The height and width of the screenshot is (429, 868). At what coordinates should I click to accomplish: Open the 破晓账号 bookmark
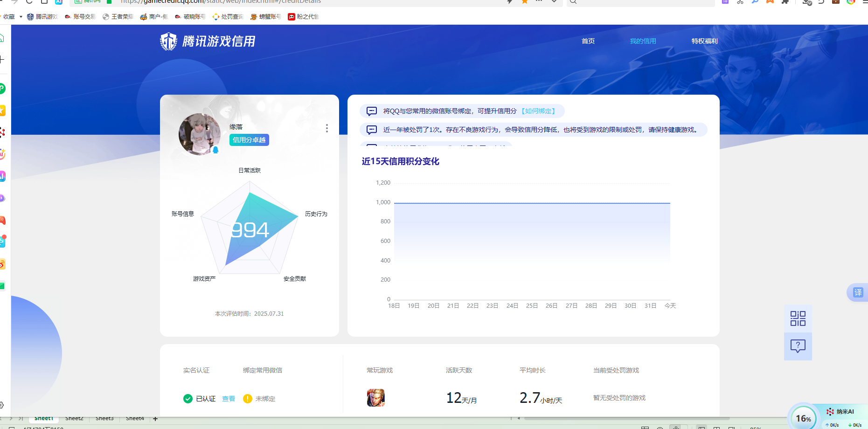(x=190, y=17)
